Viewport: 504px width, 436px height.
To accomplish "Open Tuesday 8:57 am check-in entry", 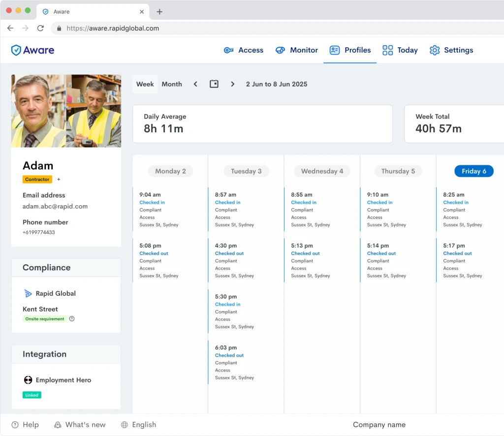I will tap(246, 210).
